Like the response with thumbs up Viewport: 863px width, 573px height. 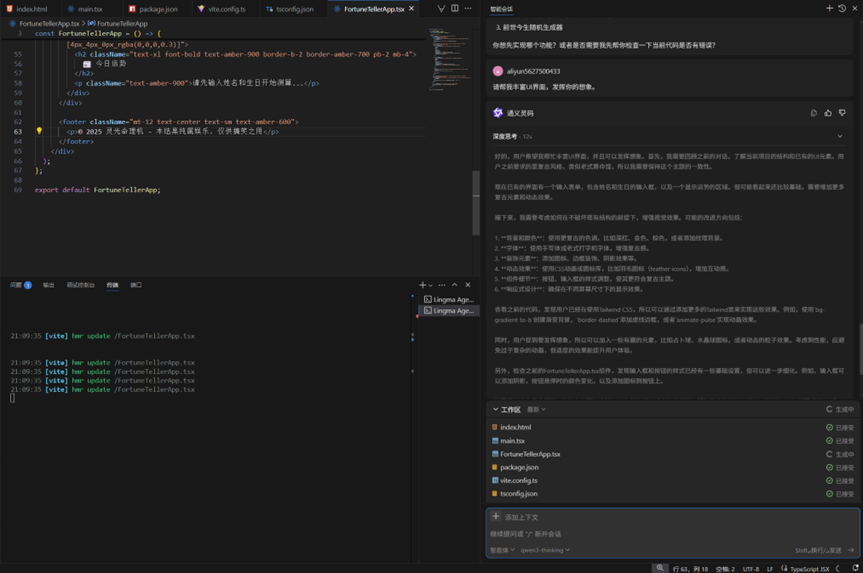click(x=828, y=113)
